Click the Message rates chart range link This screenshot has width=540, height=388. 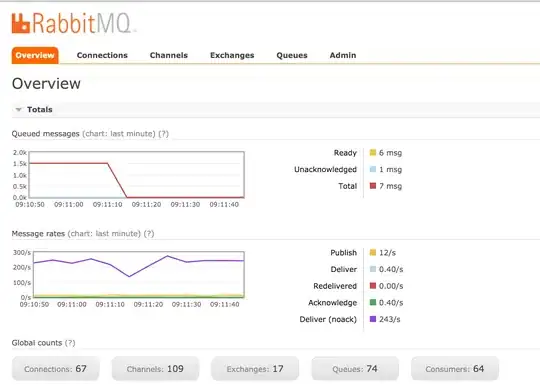coord(104,234)
